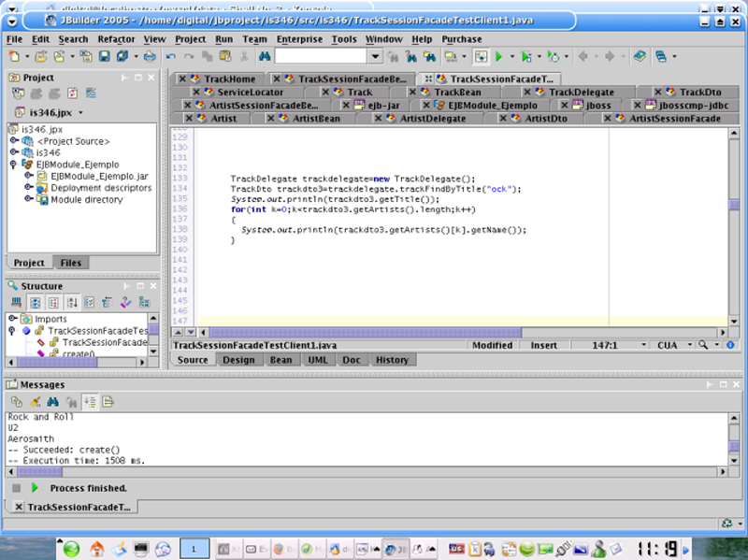The height and width of the screenshot is (560, 748).
Task: Open the KDE home folder icon in taskbar
Action: click(96, 549)
